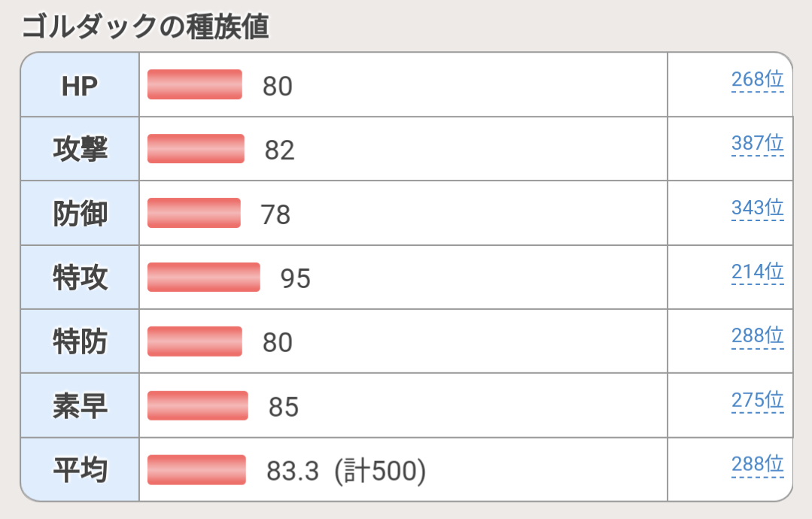Click the 83.3 (計500) average value
812x519 pixels.
click(346, 472)
